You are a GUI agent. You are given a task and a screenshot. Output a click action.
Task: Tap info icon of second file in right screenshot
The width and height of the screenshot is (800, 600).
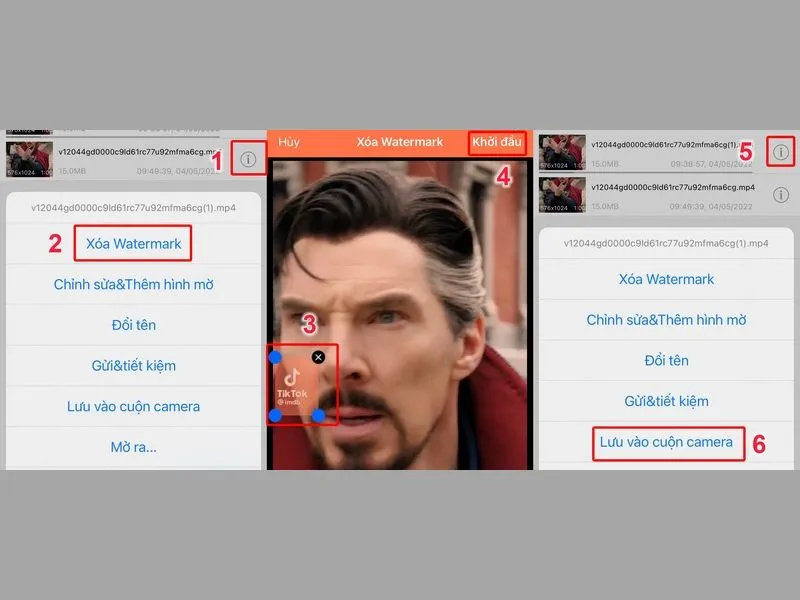point(781,194)
